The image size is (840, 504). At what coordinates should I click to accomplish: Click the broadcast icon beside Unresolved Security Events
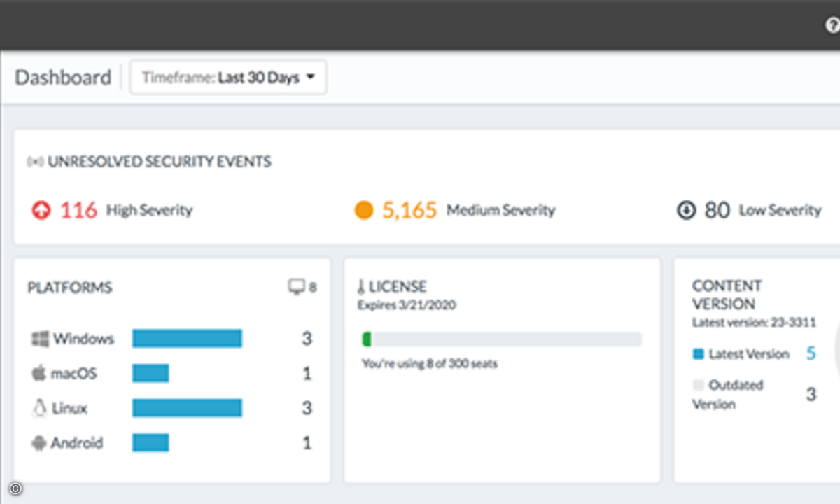[35, 162]
